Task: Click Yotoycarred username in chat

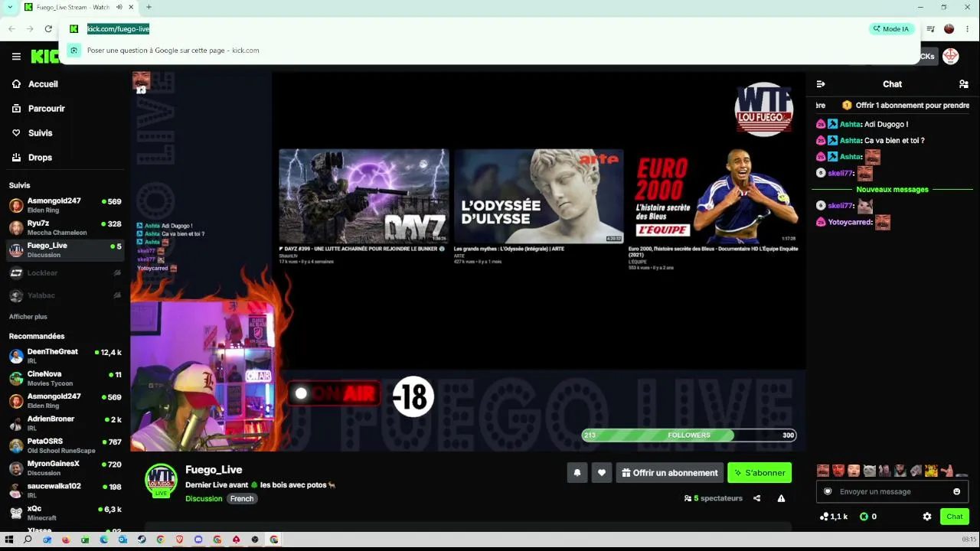Action: [850, 223]
